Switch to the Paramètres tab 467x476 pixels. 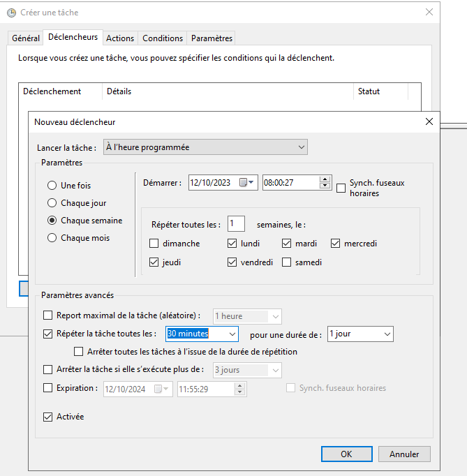click(212, 38)
